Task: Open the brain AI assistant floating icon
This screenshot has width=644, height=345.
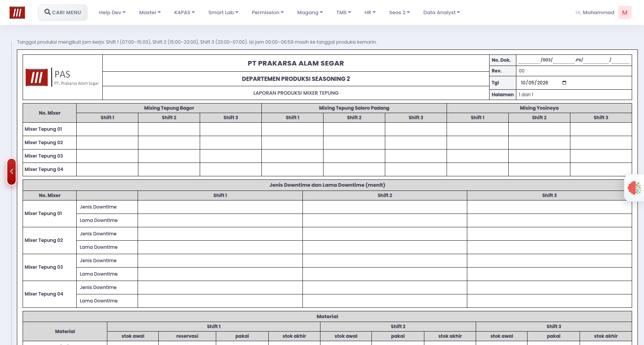Action: 634,188
